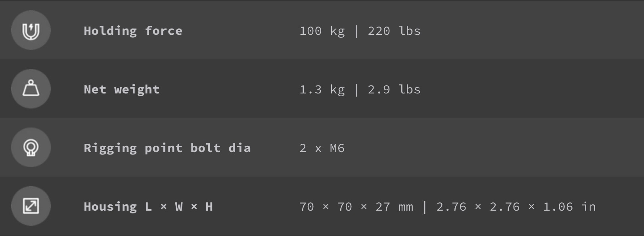This screenshot has height=236, width=644.
Task: Select the rigging eye bolt icon
Action: (x=31, y=147)
